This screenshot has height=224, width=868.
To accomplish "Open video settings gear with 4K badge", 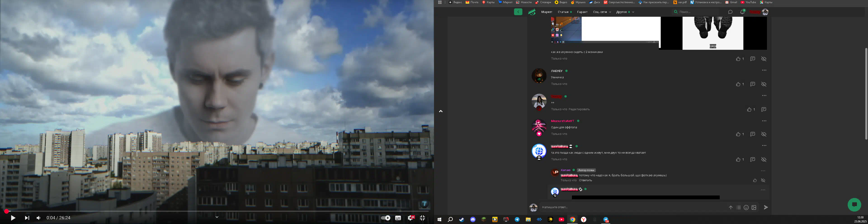I will [411, 218].
